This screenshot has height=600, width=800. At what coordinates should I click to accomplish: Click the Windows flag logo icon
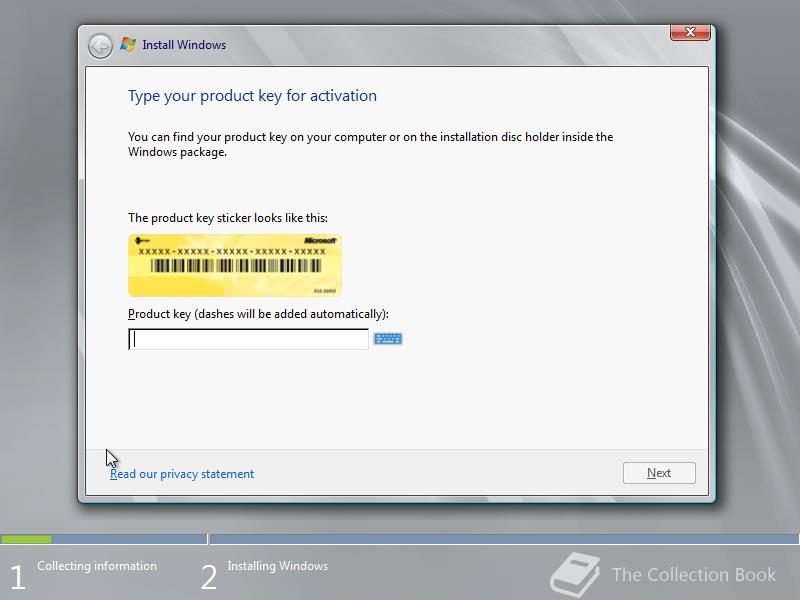tap(128, 45)
